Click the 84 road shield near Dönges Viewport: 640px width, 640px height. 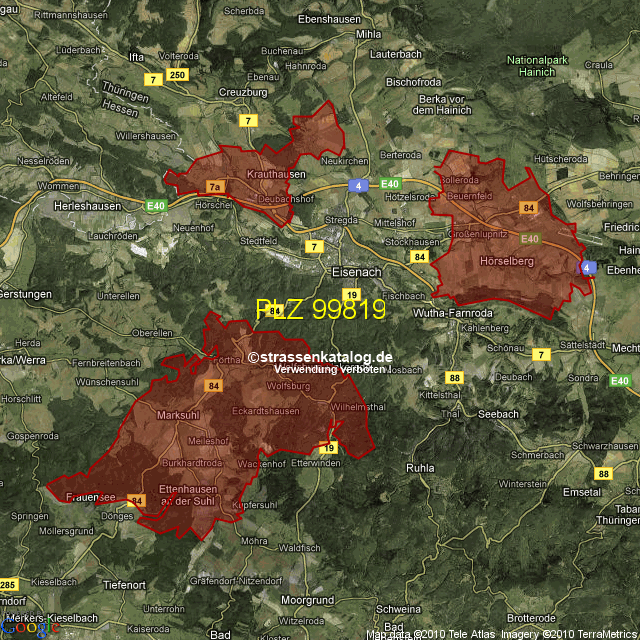click(x=137, y=500)
